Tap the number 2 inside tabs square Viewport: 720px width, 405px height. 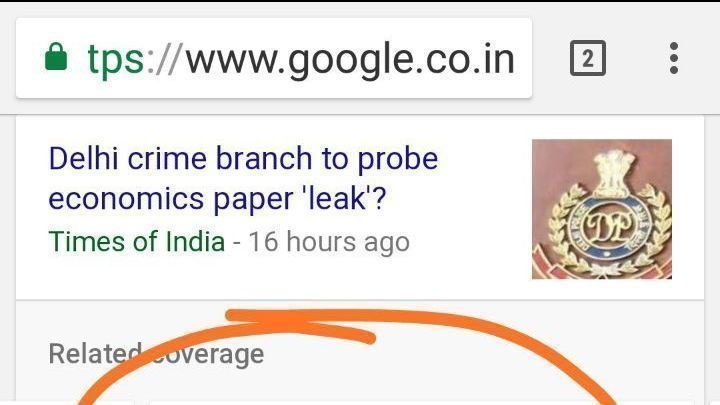point(588,59)
